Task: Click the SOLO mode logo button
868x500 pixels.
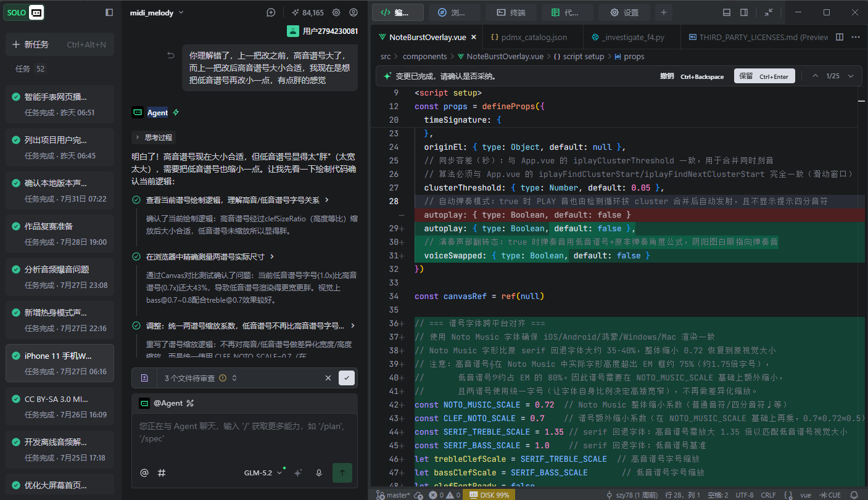Action: point(25,12)
